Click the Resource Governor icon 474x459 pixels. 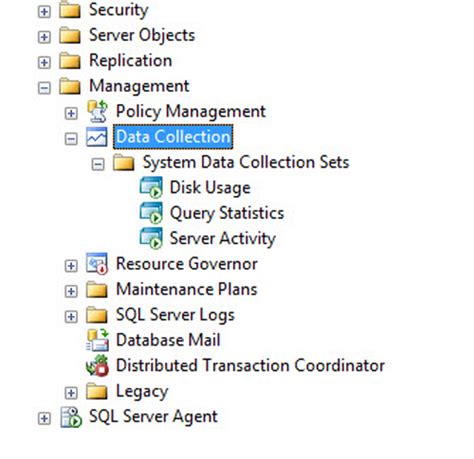[x=97, y=264]
